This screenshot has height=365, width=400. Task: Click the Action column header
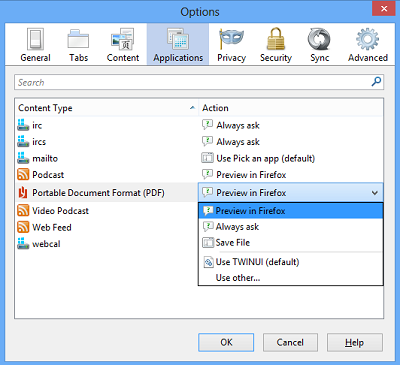click(291, 108)
